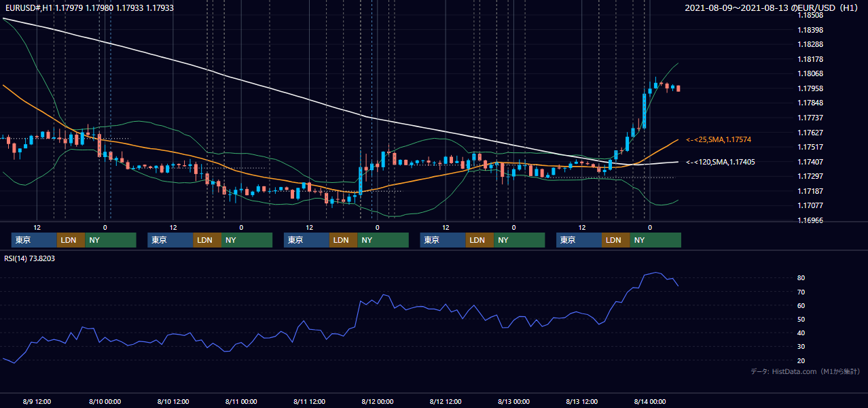868x408 pixels.
Task: Select the 8/13 00:00 time axis label
Action: pyautogui.click(x=513, y=401)
